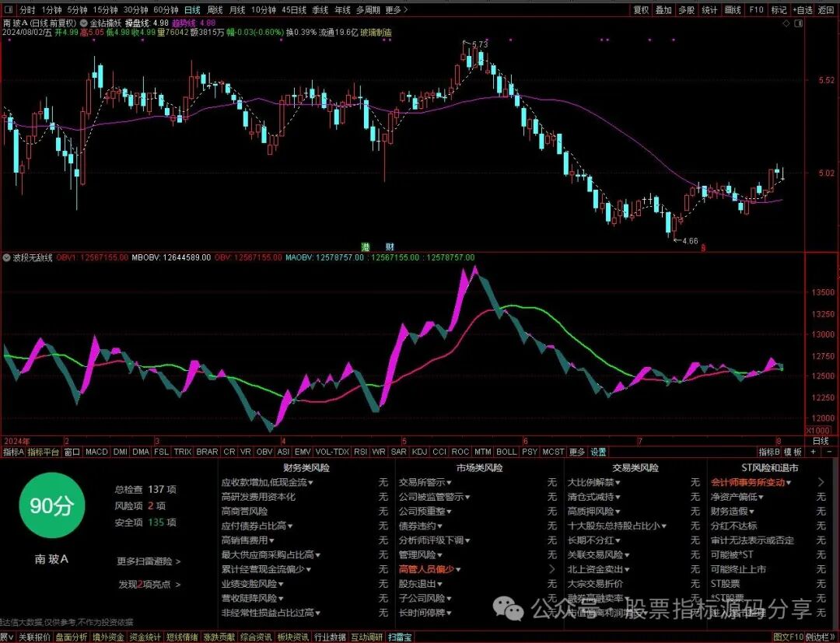Screen dimensions: 840x643
Task: Select the MACD indicator tab
Action: (96, 452)
